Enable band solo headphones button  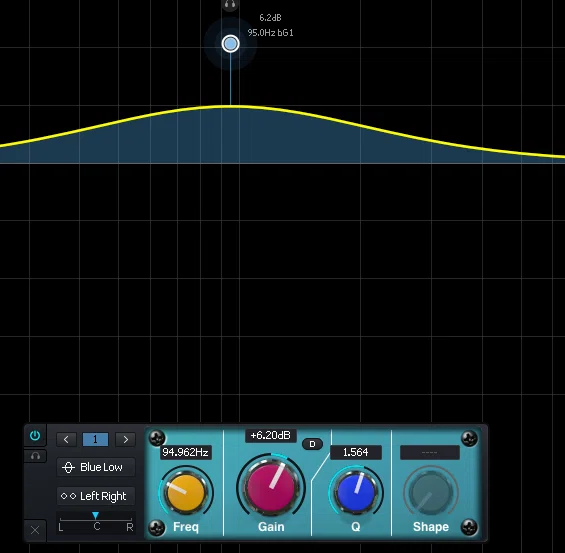tap(35, 456)
